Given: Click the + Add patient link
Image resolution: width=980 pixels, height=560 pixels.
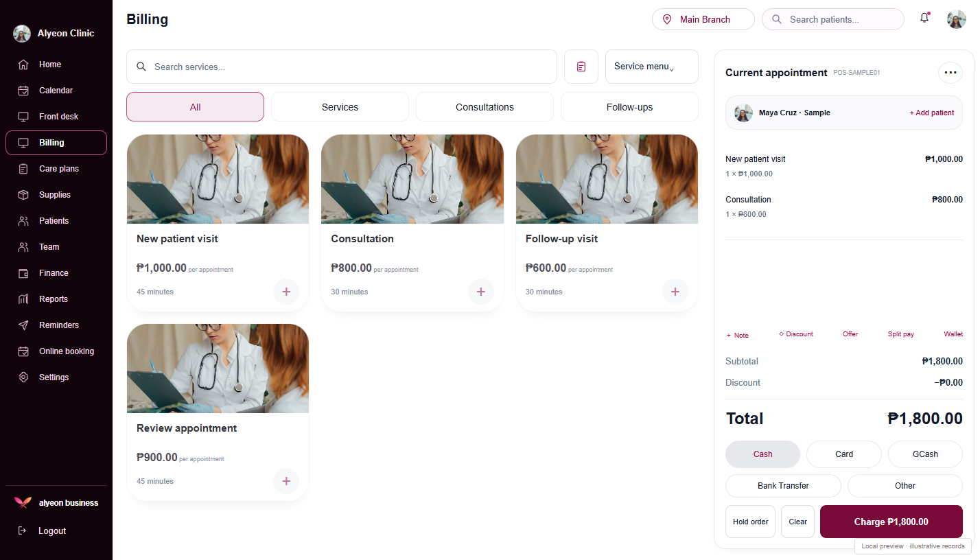Looking at the screenshot, I should click(x=932, y=113).
